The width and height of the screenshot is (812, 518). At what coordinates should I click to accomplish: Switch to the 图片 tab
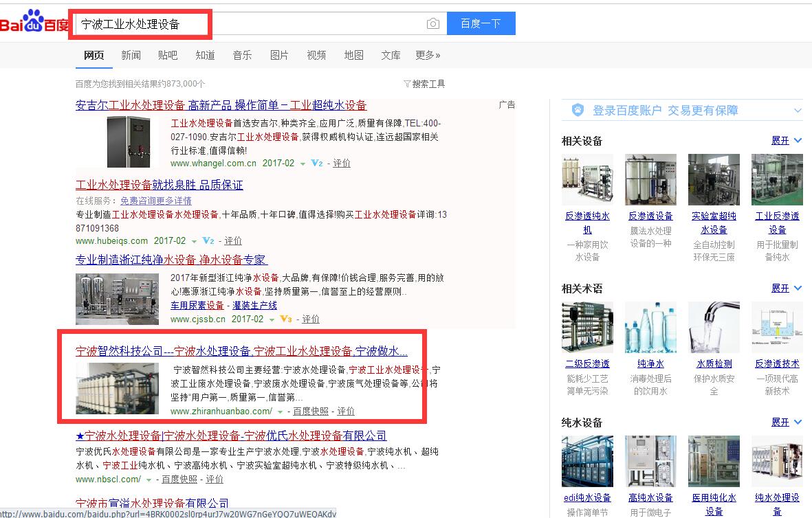(x=279, y=55)
